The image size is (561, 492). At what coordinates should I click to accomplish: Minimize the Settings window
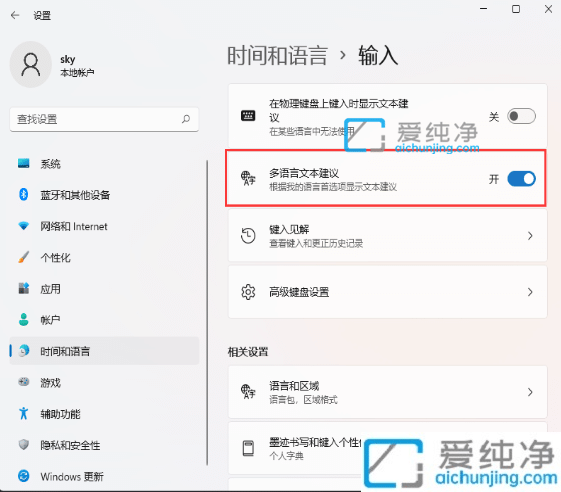(483, 9)
